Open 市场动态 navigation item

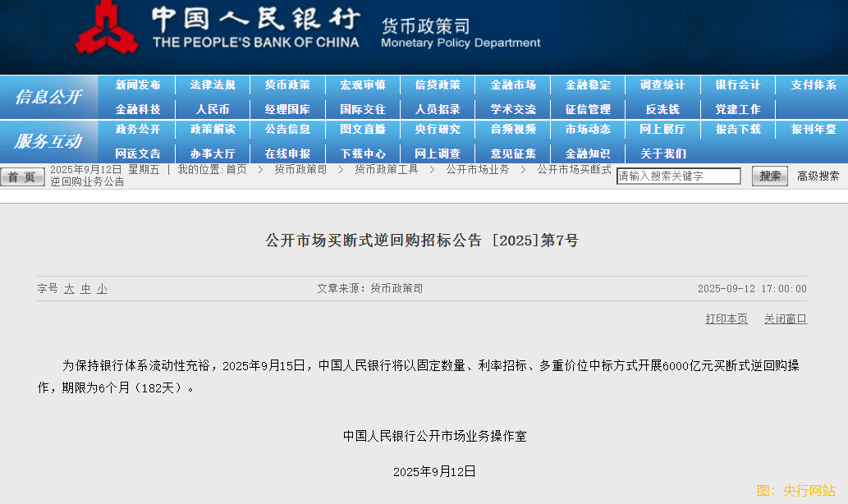click(x=588, y=129)
